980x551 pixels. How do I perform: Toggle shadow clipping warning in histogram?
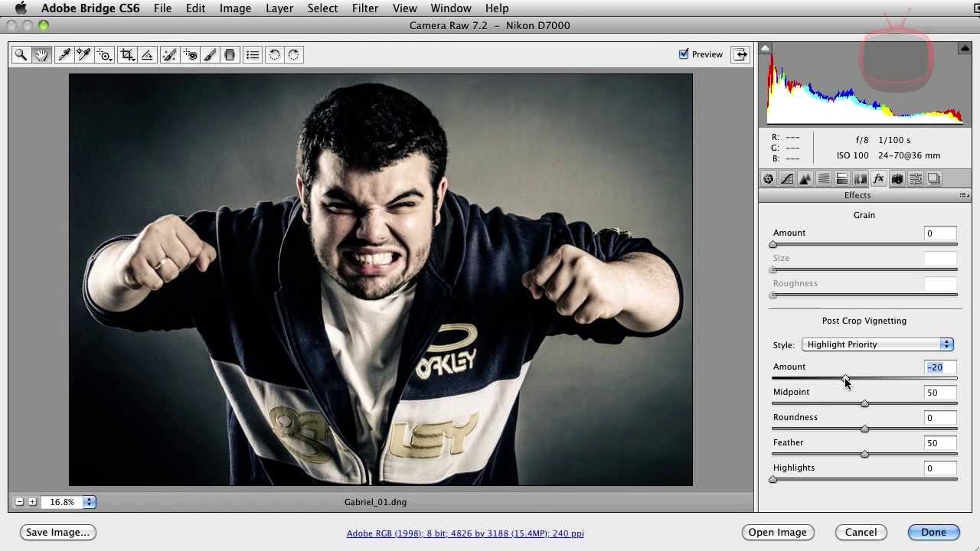[x=766, y=49]
